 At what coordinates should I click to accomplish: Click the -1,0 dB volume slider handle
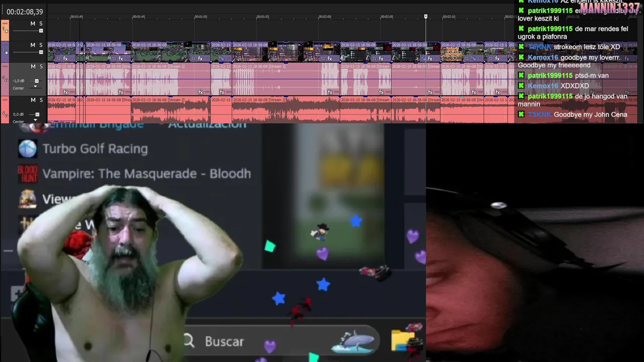point(36,81)
